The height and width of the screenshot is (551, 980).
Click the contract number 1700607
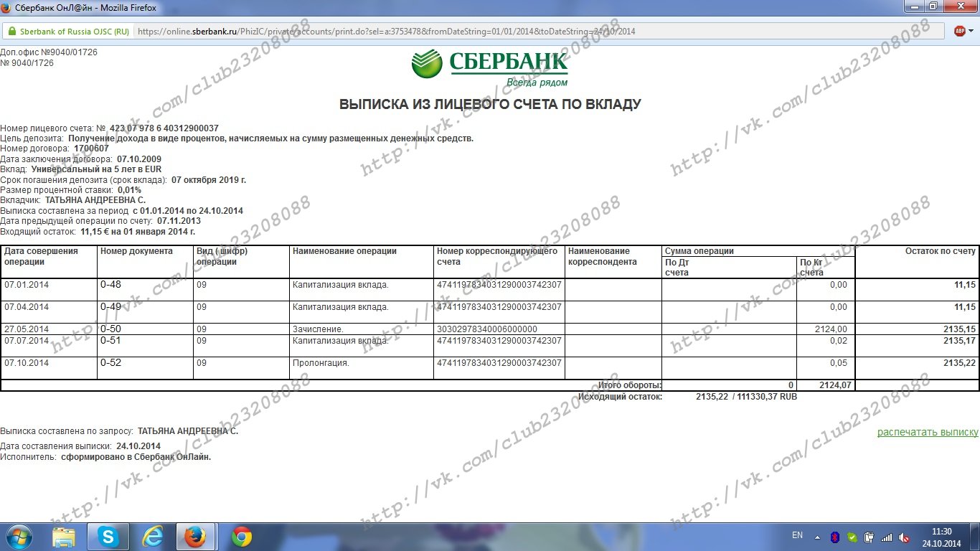tap(91, 149)
